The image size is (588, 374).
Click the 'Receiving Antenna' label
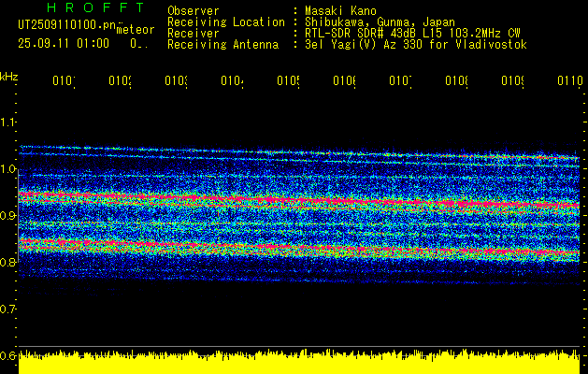[223, 45]
